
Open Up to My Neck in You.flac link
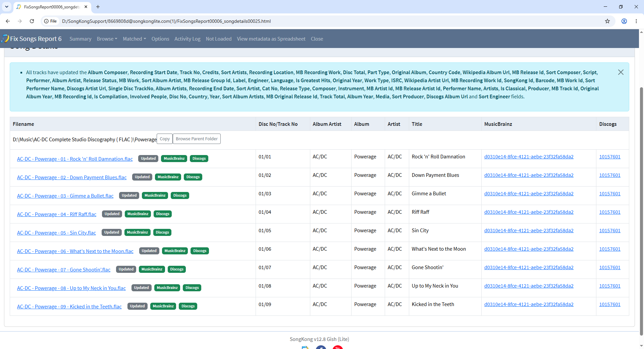(x=71, y=288)
